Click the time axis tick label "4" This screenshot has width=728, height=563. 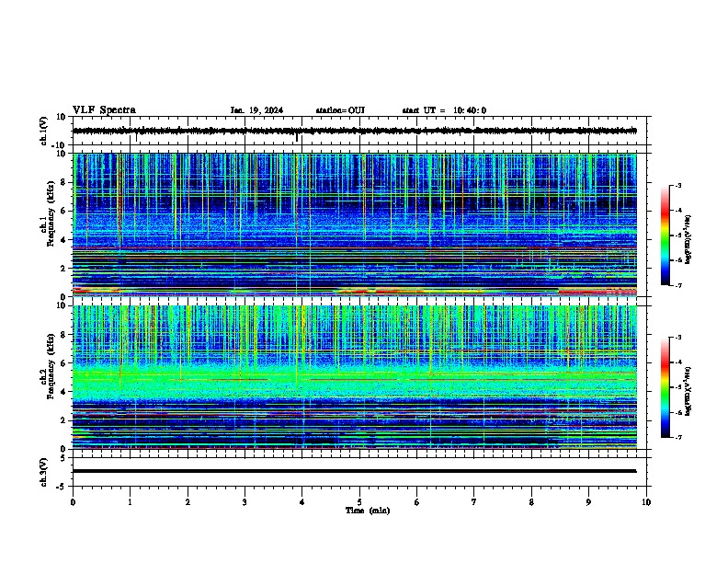point(302,502)
